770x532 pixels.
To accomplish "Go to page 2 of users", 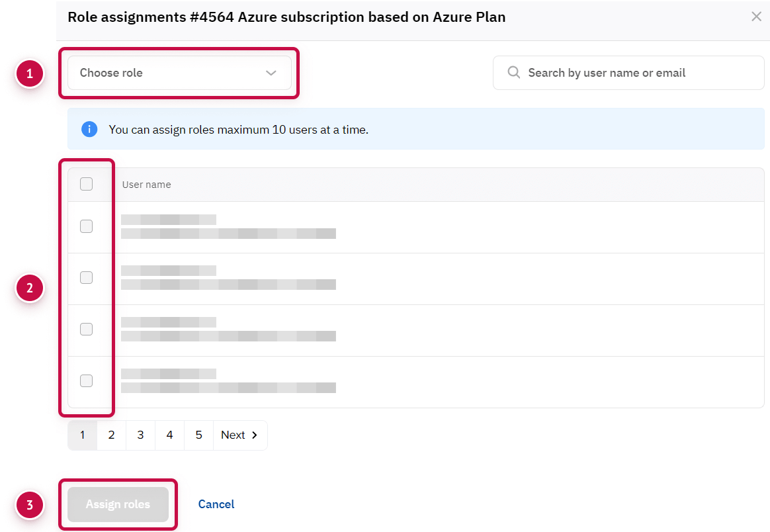I will 112,435.
